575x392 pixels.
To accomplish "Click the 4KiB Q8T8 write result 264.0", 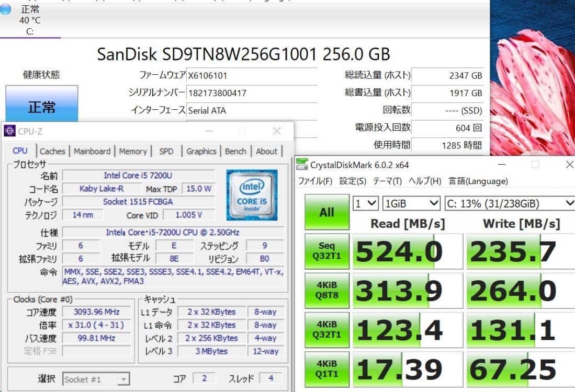I will tap(521, 291).
